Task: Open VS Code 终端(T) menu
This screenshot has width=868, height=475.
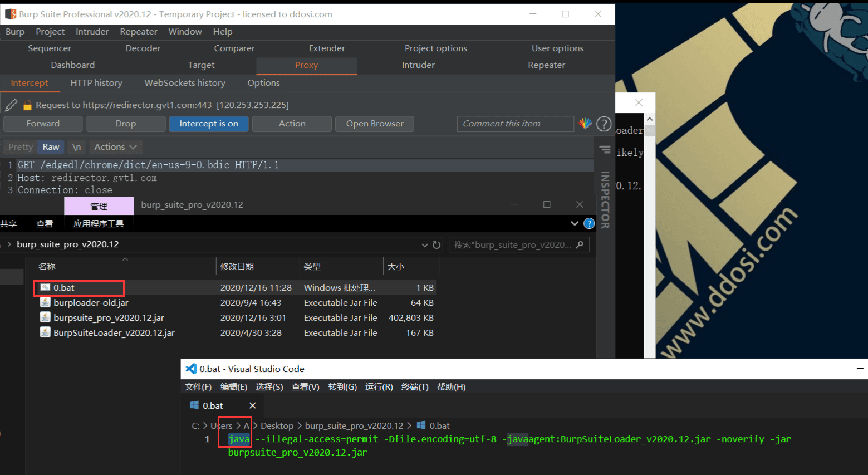Action: (415, 387)
